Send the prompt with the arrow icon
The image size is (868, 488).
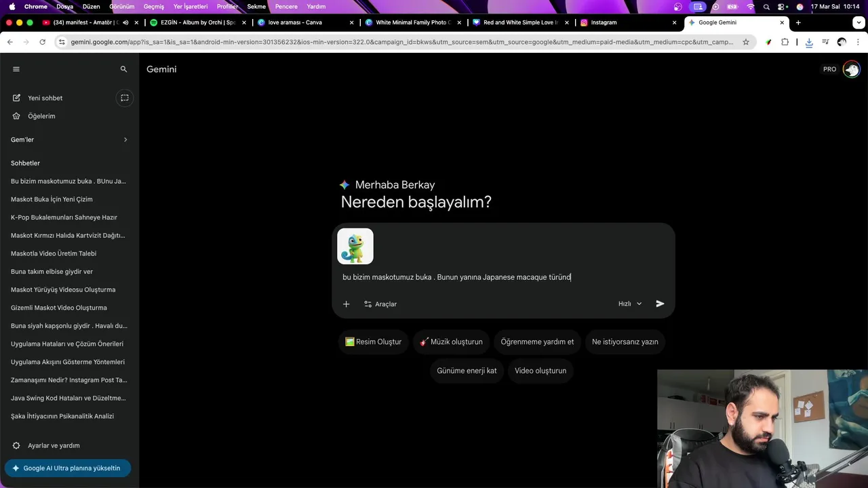(x=660, y=304)
